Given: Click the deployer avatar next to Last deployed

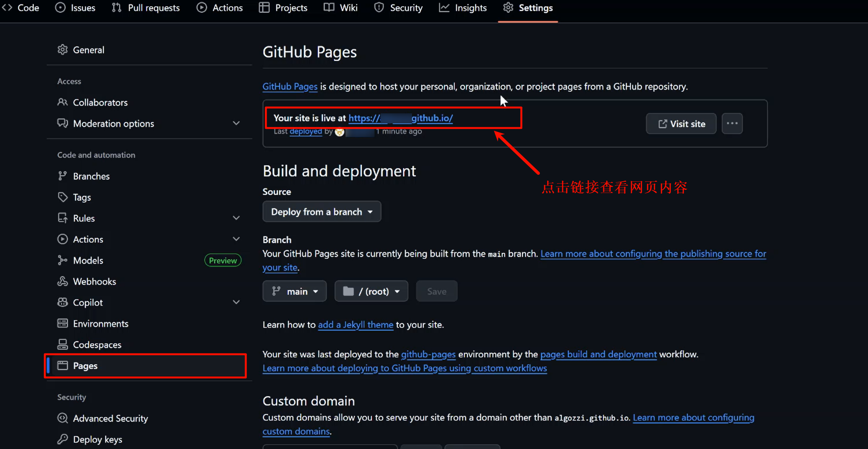Looking at the screenshot, I should click(x=339, y=132).
